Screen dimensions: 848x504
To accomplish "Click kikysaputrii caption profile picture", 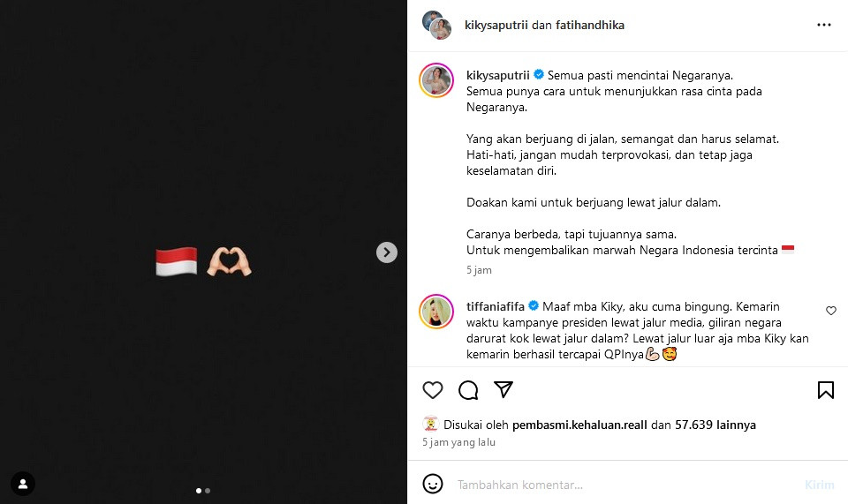I will tap(436, 80).
